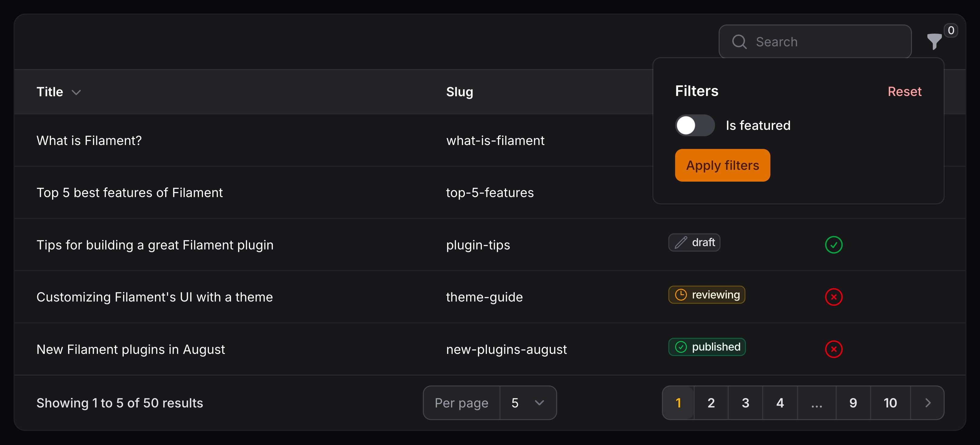This screenshot has height=445, width=980.
Task: Click the pencil icon inside the draft badge
Action: tap(681, 242)
